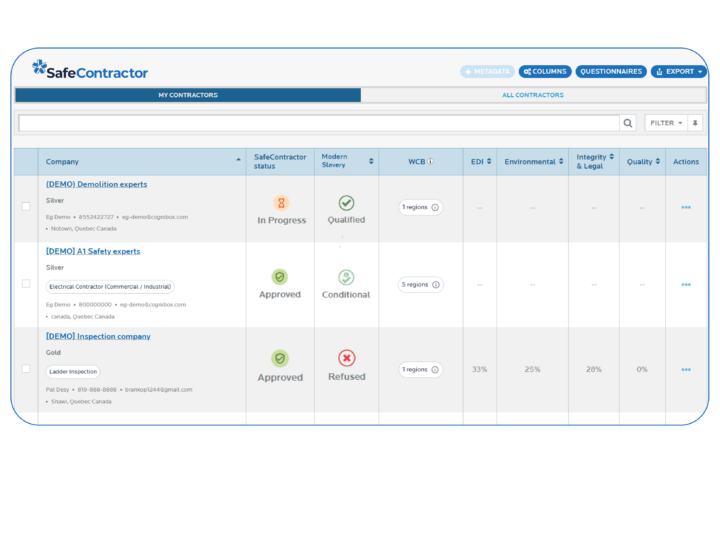Open actions menu for A1 Safety experts row

[686, 285]
